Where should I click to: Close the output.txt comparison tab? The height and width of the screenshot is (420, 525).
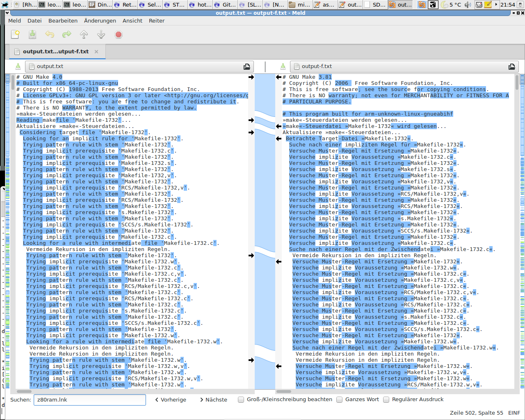point(96,52)
